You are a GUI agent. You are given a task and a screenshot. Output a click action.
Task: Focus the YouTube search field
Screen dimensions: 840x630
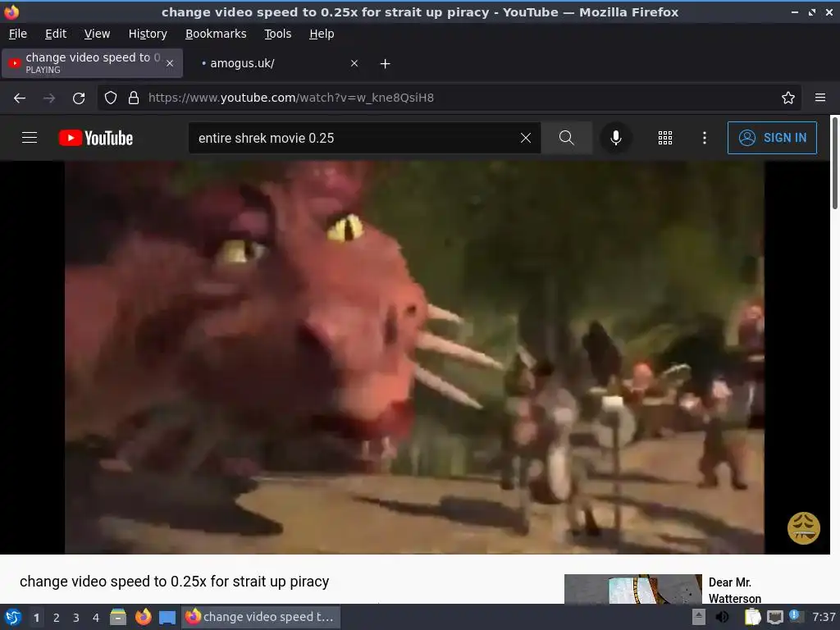click(x=354, y=138)
